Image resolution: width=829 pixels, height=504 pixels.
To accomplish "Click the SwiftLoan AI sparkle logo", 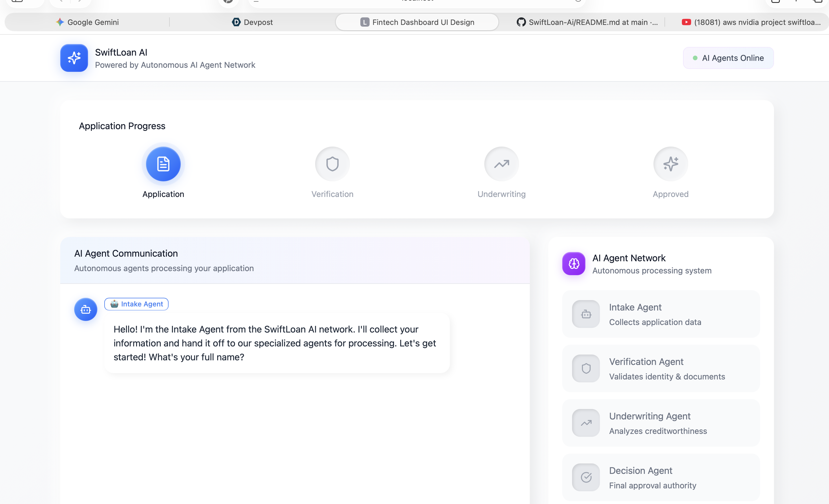I will coord(74,58).
